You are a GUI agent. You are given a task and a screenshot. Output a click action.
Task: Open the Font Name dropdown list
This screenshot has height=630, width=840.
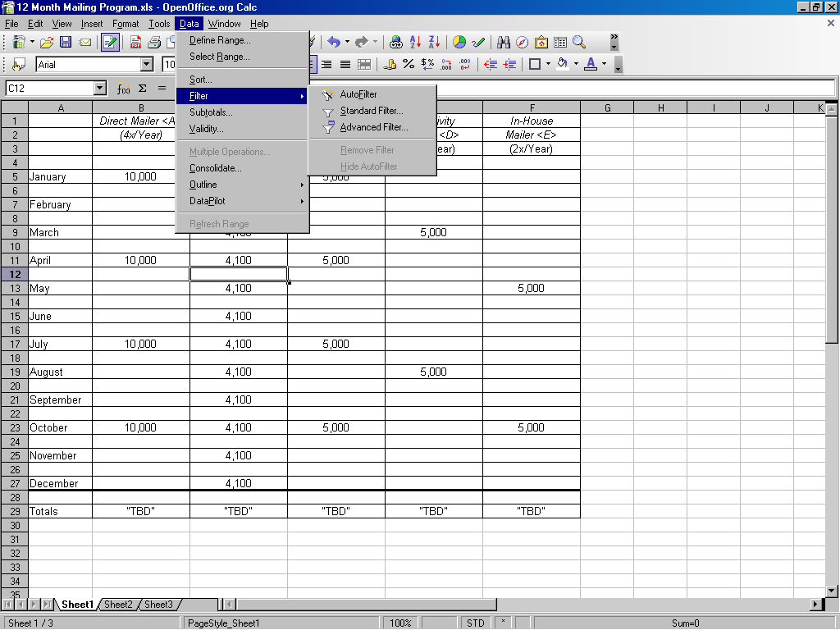147,64
